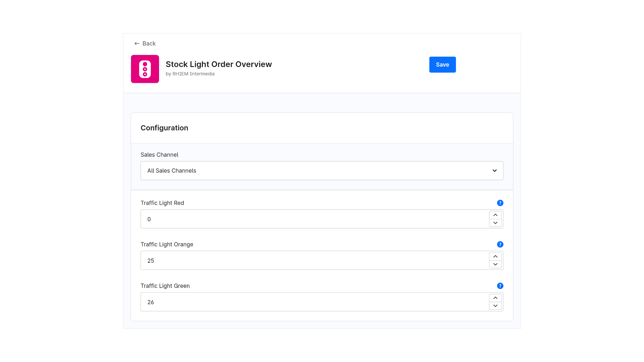Decrease the Traffic Light Orange value

pos(495,264)
